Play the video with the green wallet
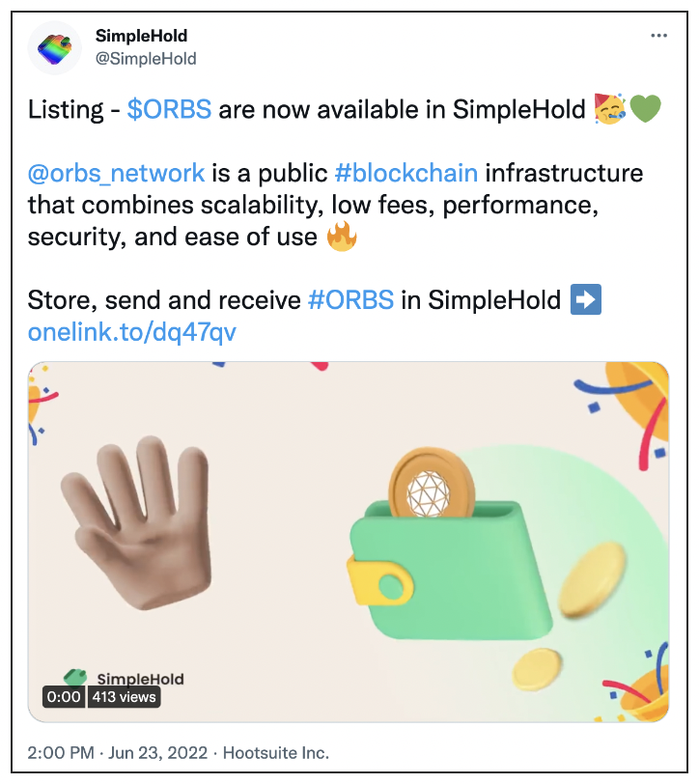The width and height of the screenshot is (699, 784). point(349,542)
